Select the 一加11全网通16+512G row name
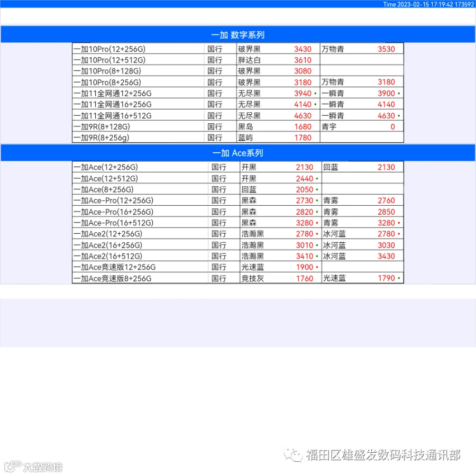 pos(113,115)
